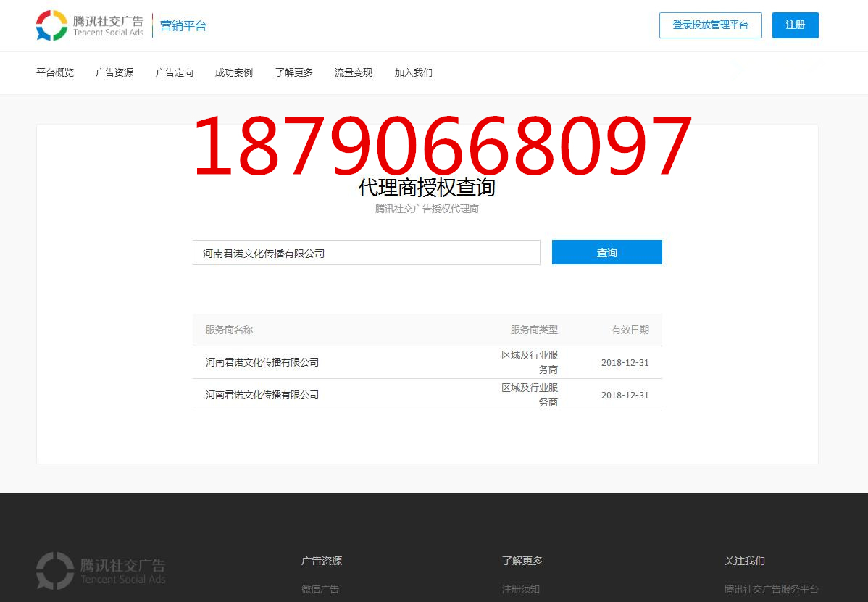Image resolution: width=868 pixels, height=602 pixels.
Task: Open the 平台概览 menu item
Action: [55, 72]
